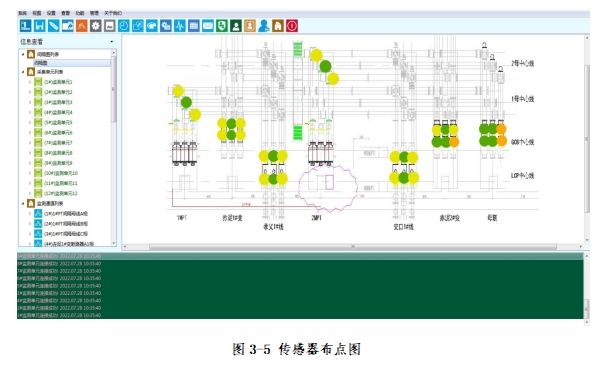The width and height of the screenshot is (608, 366).
Task: Select the (3#)1#PT channel tree item
Action: coord(66,234)
